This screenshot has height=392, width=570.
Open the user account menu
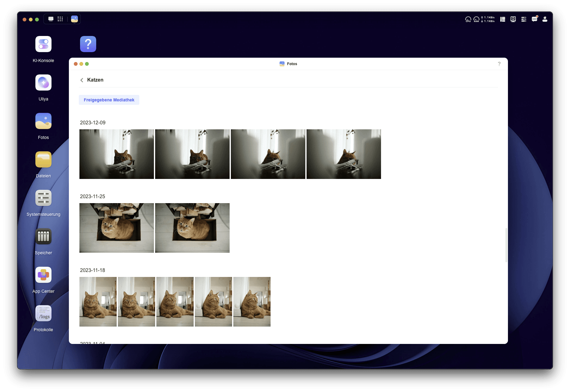[x=545, y=19]
